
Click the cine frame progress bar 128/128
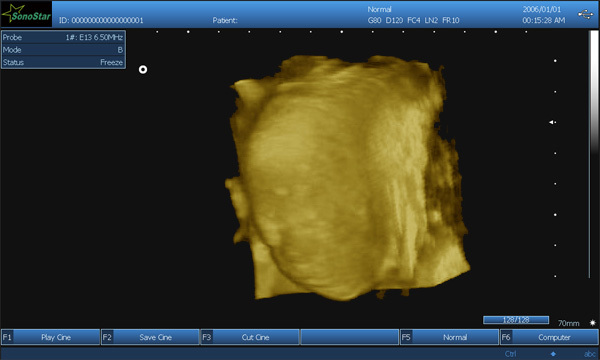click(516, 320)
